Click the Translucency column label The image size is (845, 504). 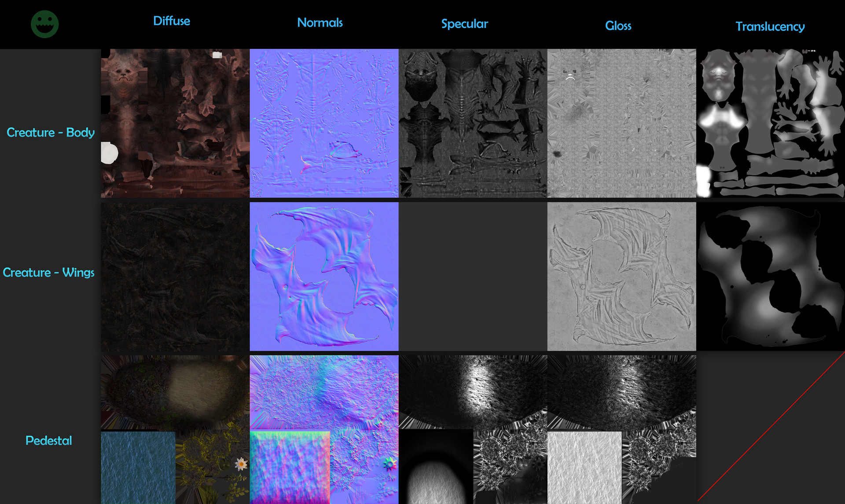(770, 27)
